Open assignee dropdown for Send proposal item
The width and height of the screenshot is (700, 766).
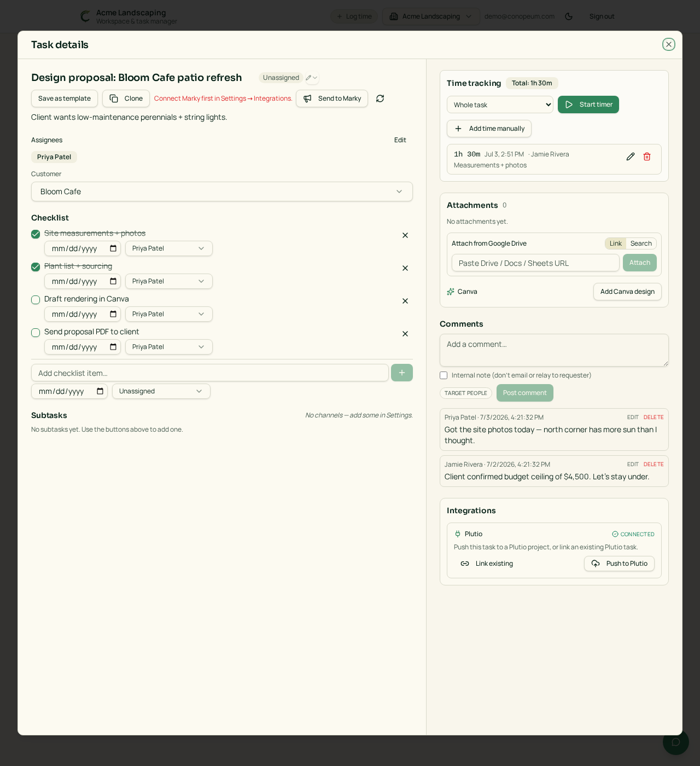tap(169, 347)
